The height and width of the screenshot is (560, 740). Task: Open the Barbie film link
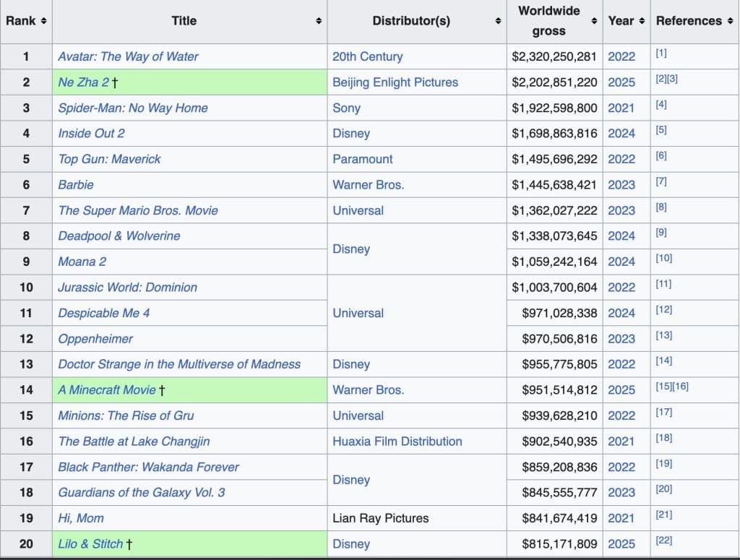[x=75, y=185]
